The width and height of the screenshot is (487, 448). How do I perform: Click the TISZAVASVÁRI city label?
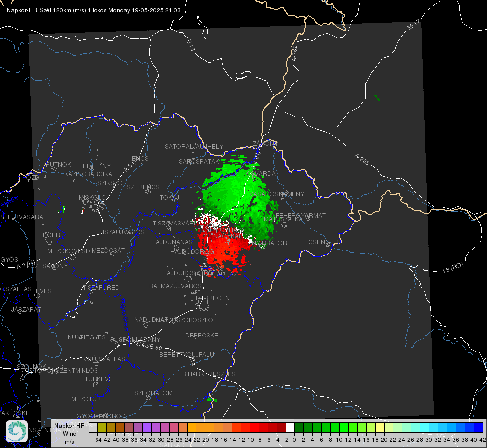coord(174,223)
